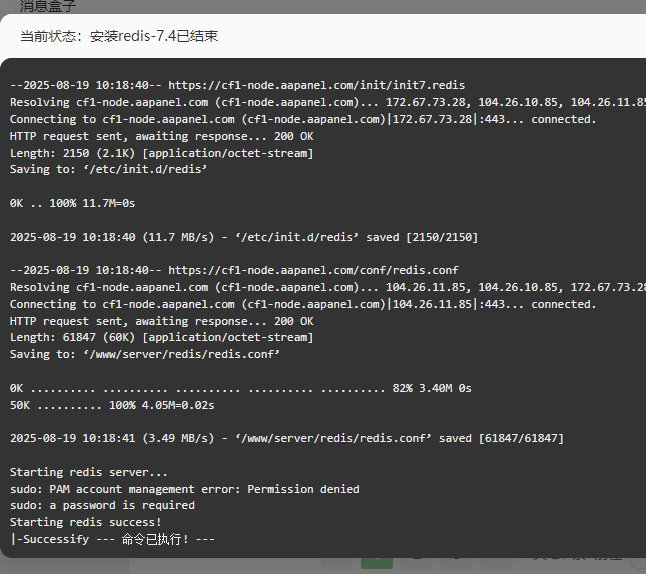Click the '0K .. 100% 11.7M=0s' progress line
646x574 pixels.
coord(73,204)
